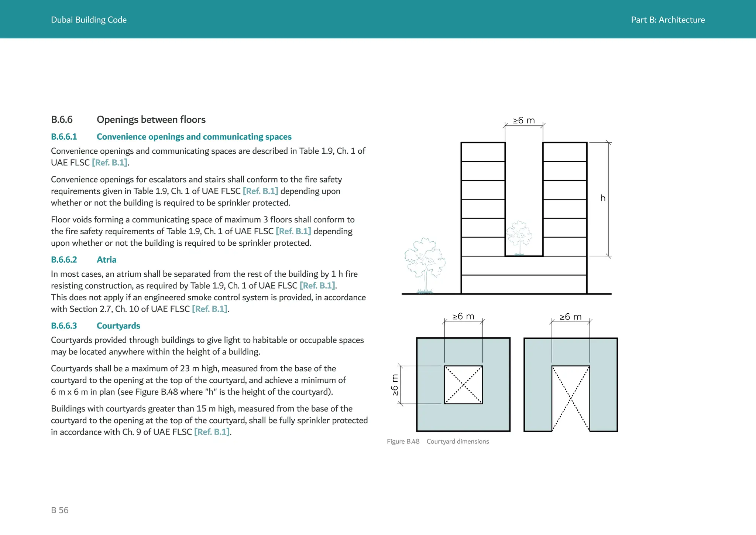Click the crossed square courtyard in the left plan
Viewport: 756px width, 535px height.
(x=463, y=385)
